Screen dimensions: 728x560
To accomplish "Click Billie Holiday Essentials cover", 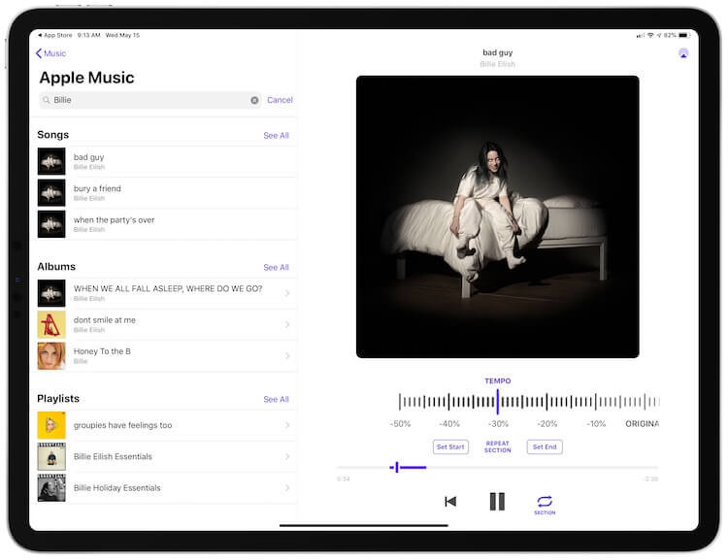I will tap(51, 487).
